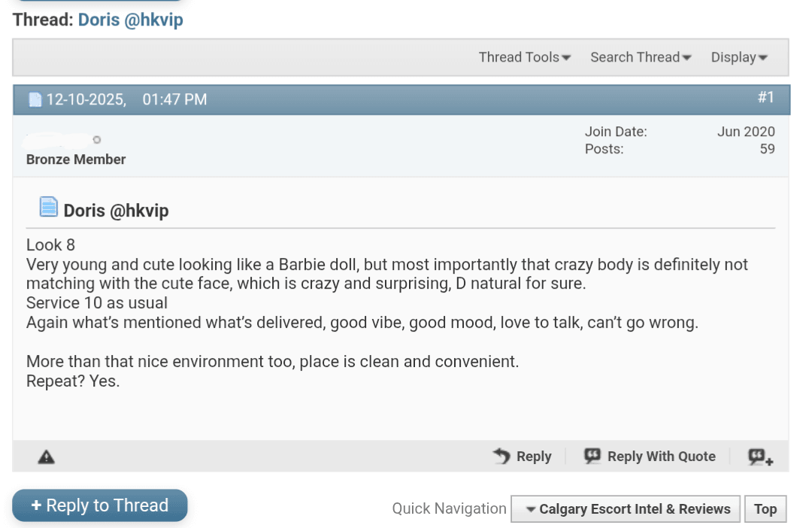
Task: Click the 12-10-2025 post date
Action: (86, 99)
